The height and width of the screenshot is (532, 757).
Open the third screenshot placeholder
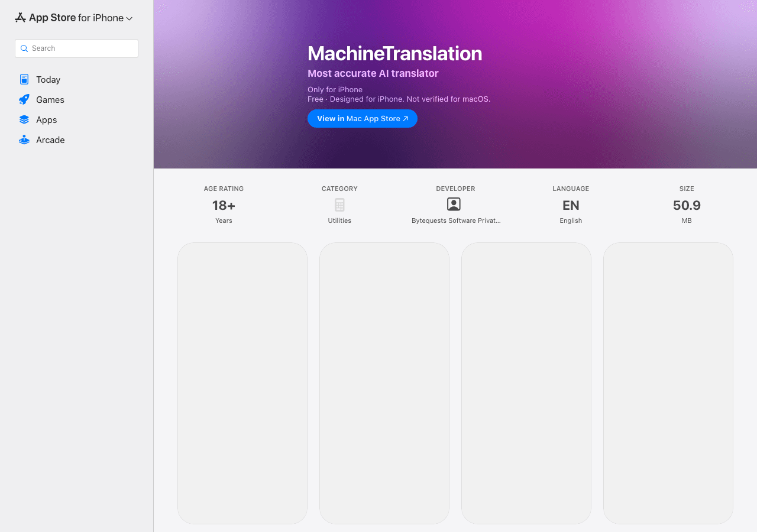click(x=526, y=383)
